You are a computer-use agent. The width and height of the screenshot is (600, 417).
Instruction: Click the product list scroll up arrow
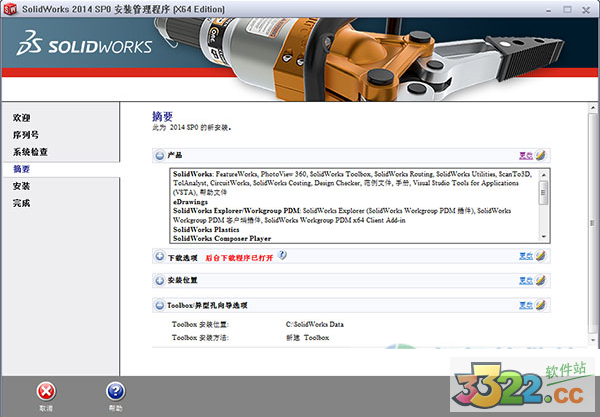543,174
